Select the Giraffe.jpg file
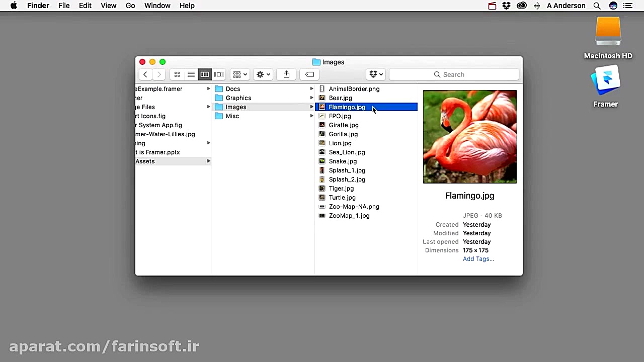Viewport: 644px width, 362px height. coord(344,125)
